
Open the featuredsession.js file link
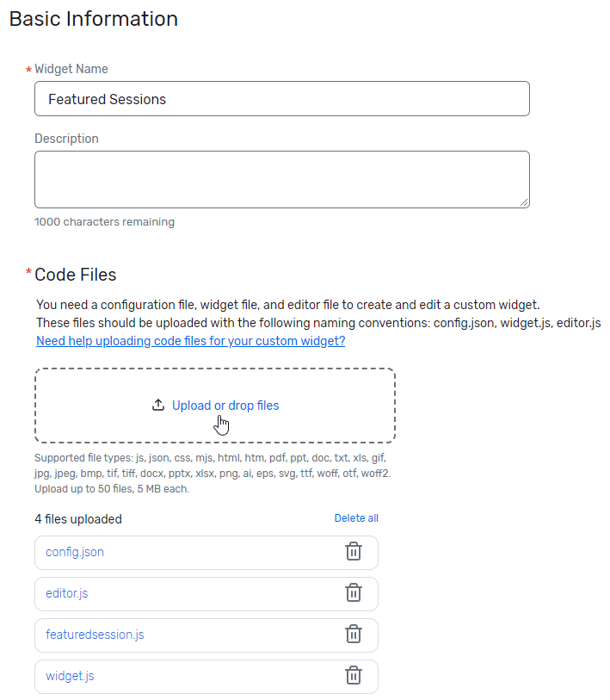pos(93,635)
